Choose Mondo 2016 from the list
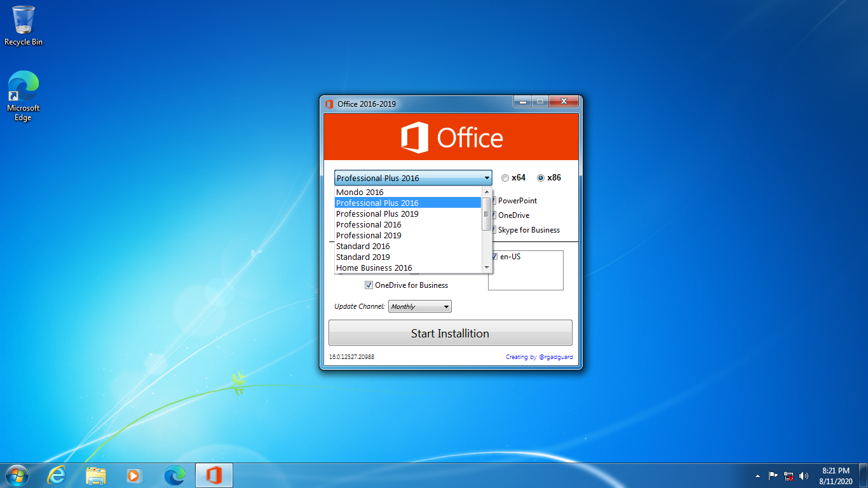The height and width of the screenshot is (488, 868). tap(408, 192)
